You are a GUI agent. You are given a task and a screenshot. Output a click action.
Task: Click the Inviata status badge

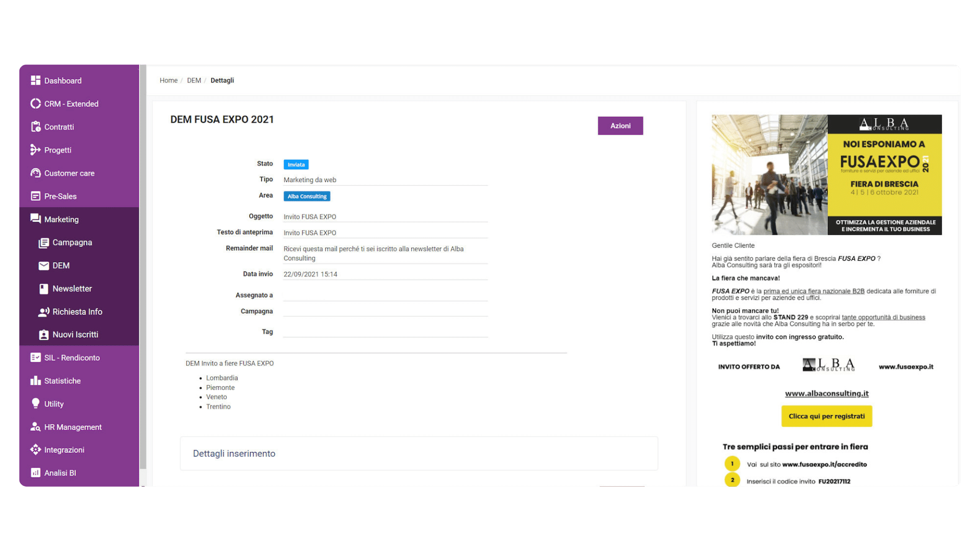tap(296, 164)
